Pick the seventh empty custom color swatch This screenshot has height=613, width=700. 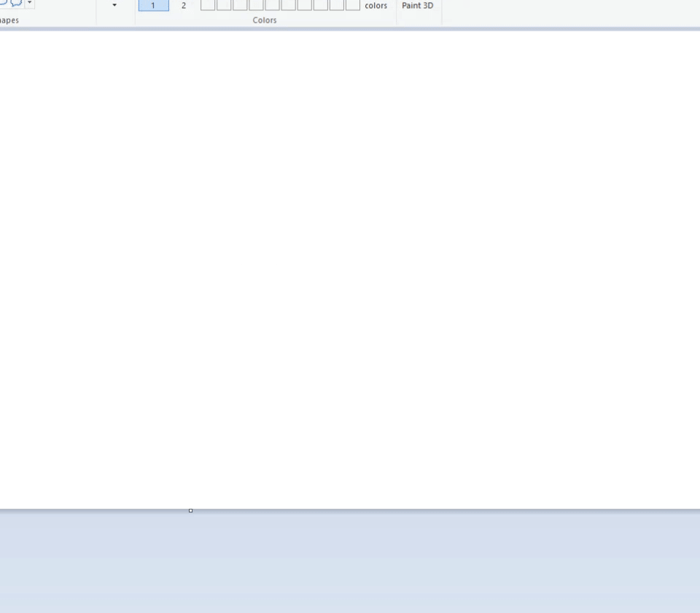[x=305, y=4]
